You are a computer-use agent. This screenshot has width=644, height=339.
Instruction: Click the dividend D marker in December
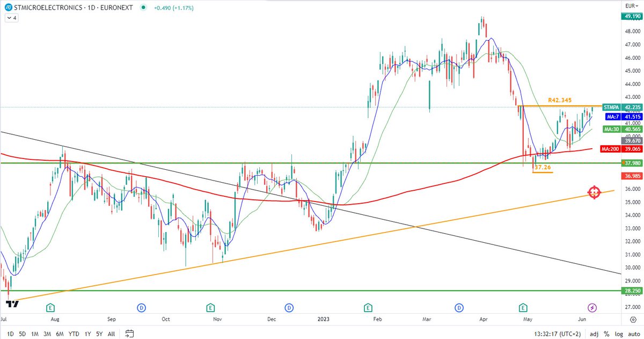click(289, 308)
